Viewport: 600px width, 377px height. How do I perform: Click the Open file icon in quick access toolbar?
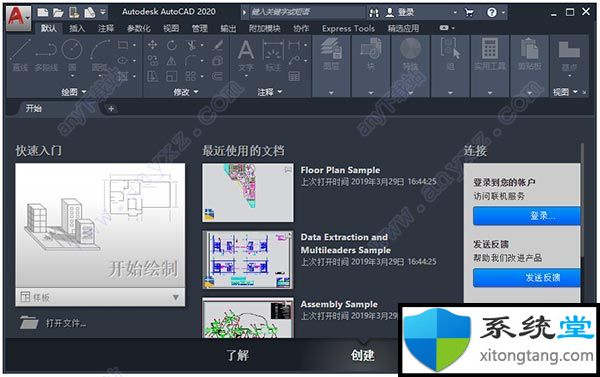(58, 13)
